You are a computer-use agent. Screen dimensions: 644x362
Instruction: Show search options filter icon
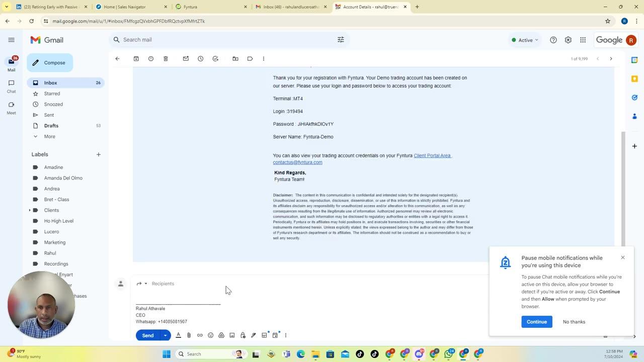point(341,40)
